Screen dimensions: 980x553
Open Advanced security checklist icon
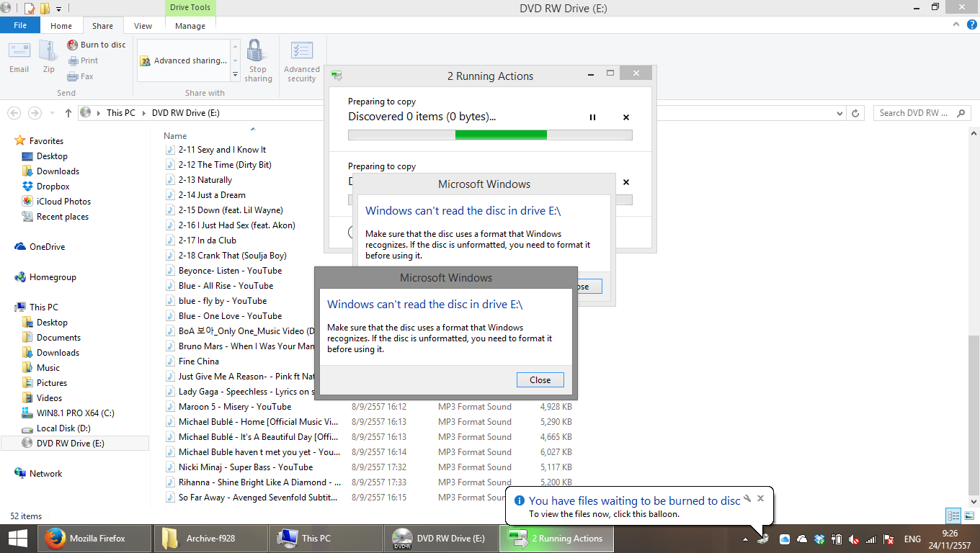click(x=301, y=51)
